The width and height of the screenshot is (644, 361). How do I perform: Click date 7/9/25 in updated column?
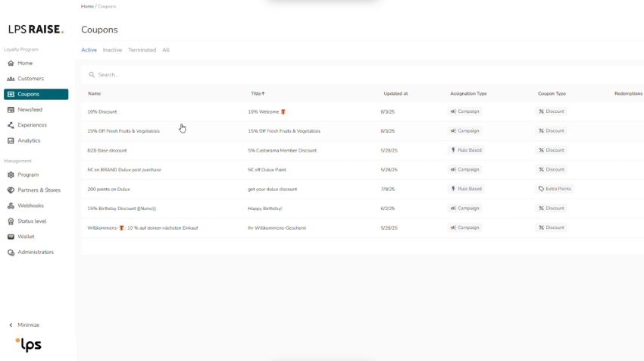point(388,189)
